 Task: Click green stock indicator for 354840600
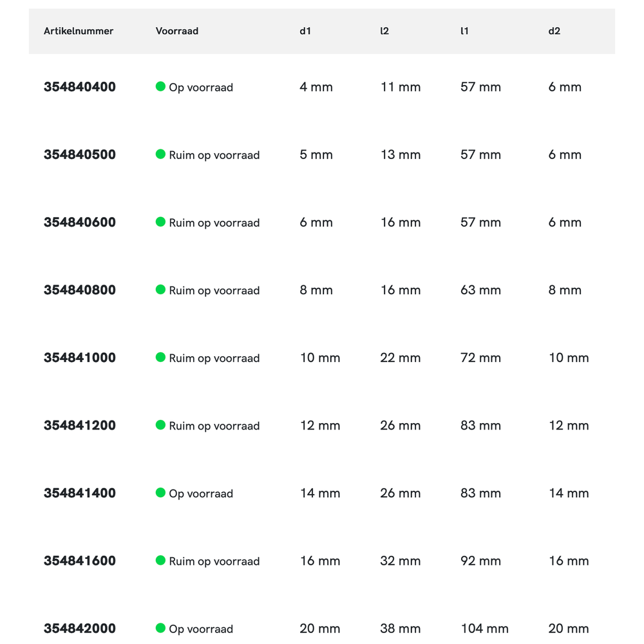click(x=161, y=222)
